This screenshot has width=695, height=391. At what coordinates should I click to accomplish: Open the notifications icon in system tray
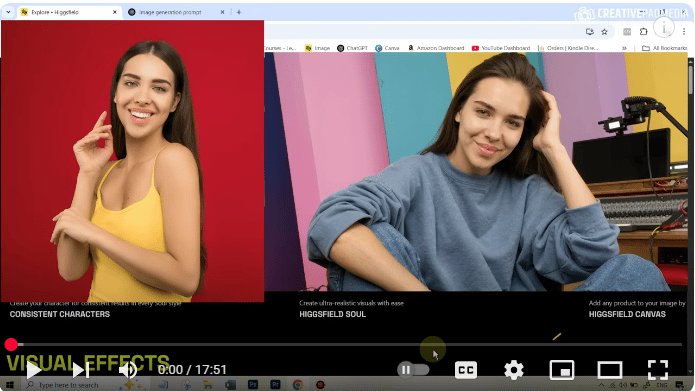pos(680,385)
